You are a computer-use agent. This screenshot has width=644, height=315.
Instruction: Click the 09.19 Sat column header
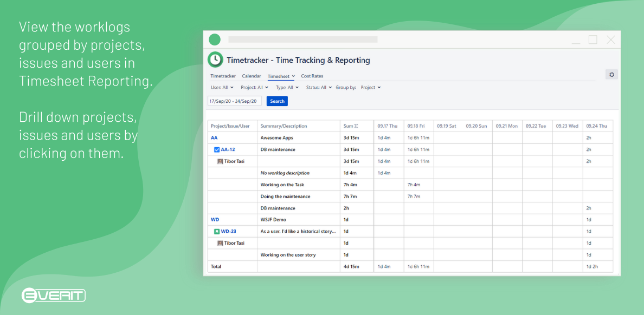point(447,126)
